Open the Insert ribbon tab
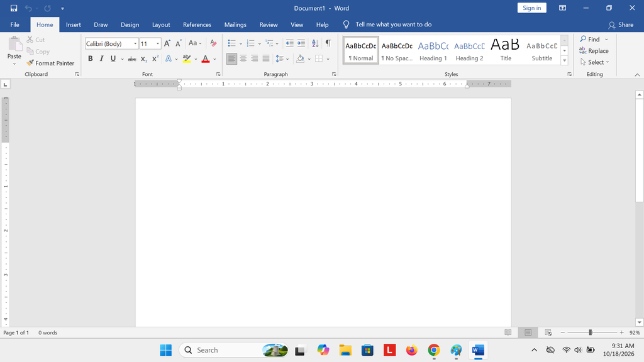 tap(74, 25)
